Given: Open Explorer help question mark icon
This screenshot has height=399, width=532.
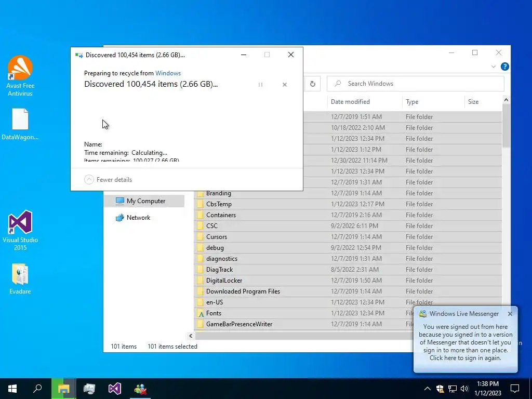Looking at the screenshot, I should (x=504, y=66).
